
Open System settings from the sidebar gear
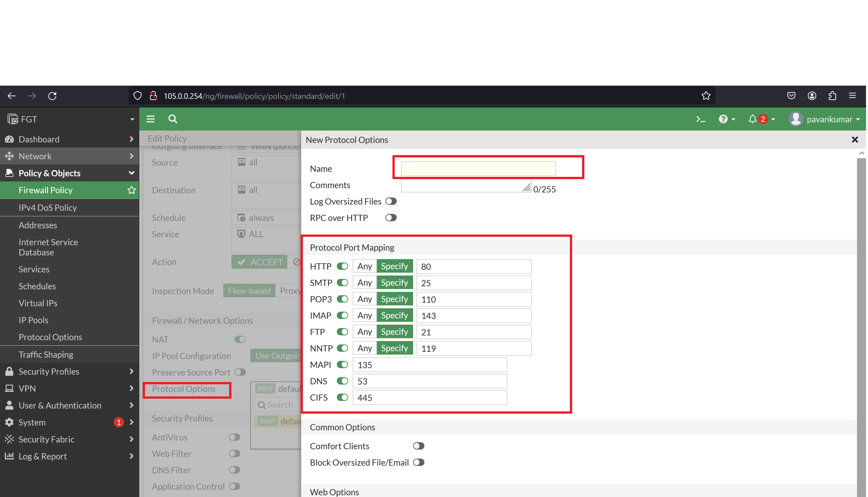point(9,422)
